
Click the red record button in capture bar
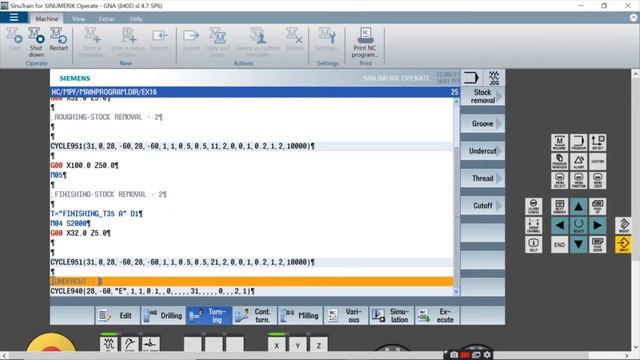465,355
